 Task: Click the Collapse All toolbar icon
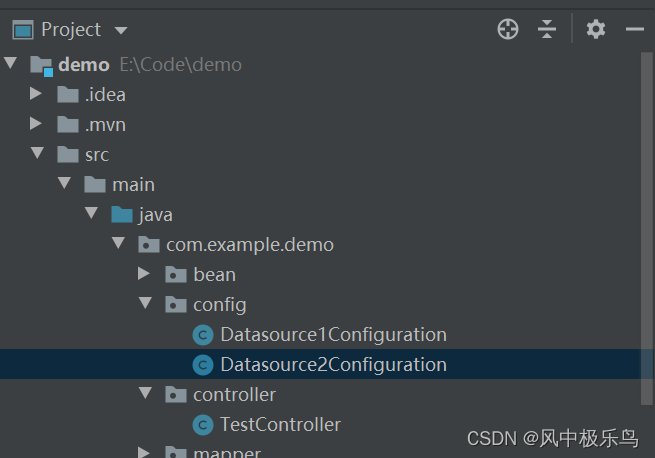[x=547, y=29]
